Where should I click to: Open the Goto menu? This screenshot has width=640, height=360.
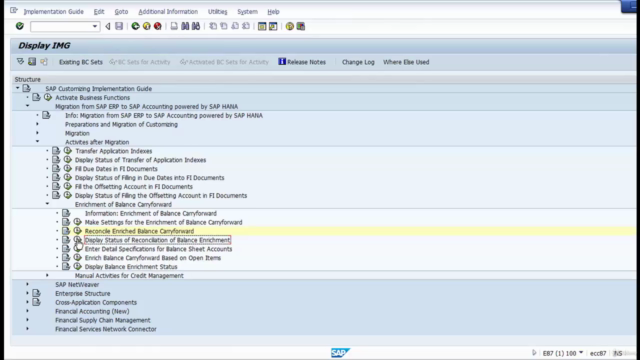[x=121, y=11]
